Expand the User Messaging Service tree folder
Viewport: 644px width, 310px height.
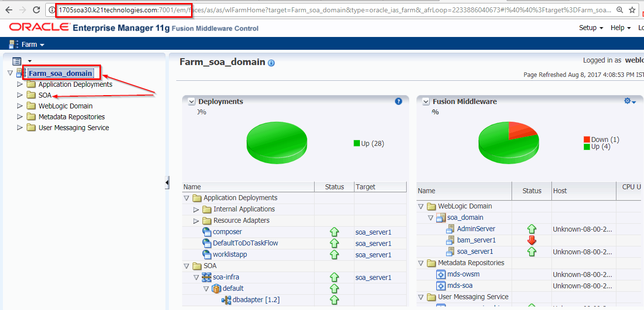tap(20, 128)
